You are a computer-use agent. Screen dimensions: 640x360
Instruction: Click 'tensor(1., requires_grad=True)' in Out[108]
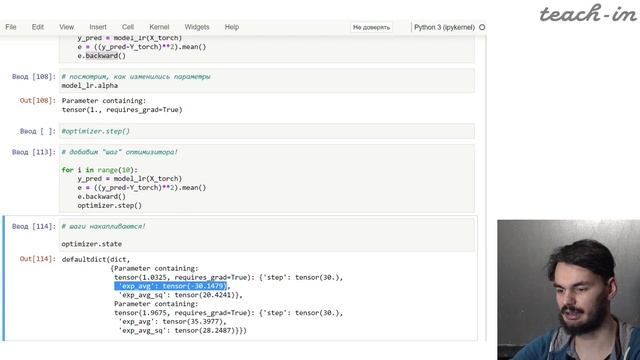pos(122,109)
